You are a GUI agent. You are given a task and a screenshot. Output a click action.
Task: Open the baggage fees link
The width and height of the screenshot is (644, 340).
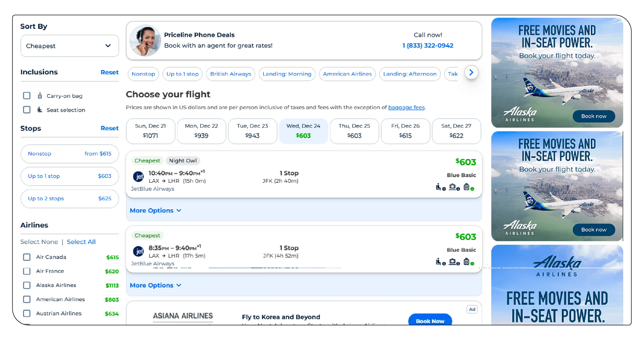coord(406,107)
